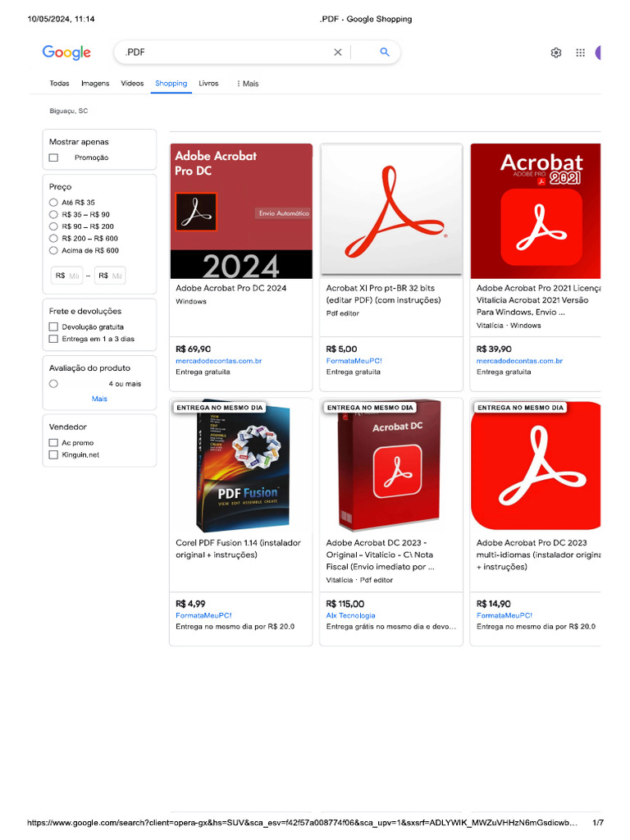
Task: Open the Google apps grid icon
Action: (580, 52)
